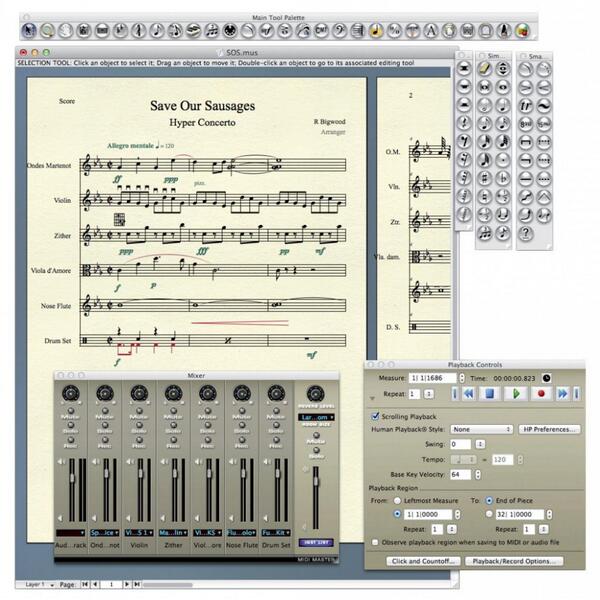This screenshot has height=600, width=600.
Task: Pick the flat accidental in Simple Entry palette
Action: click(x=503, y=178)
